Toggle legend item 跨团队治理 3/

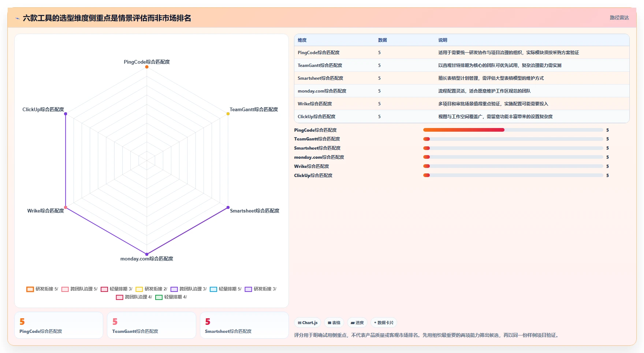coord(189,289)
